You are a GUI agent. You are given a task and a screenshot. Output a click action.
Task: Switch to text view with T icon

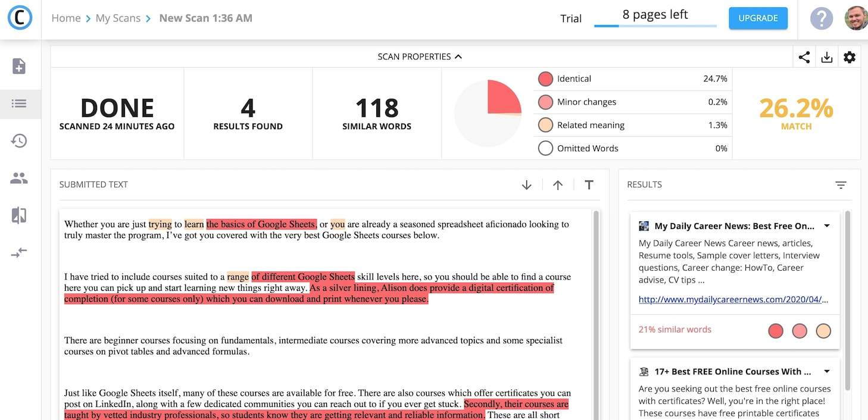pyautogui.click(x=589, y=185)
